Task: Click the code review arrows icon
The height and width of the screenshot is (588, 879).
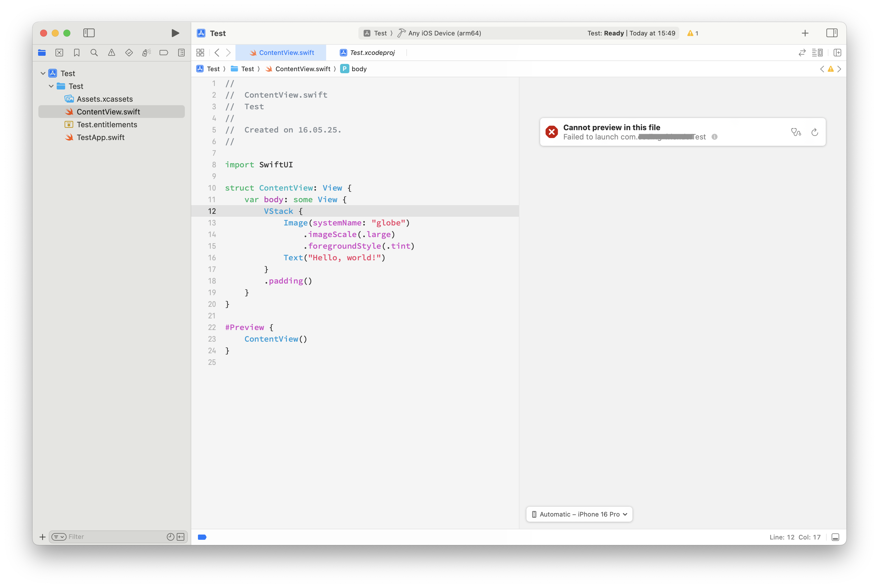Action: click(x=802, y=53)
